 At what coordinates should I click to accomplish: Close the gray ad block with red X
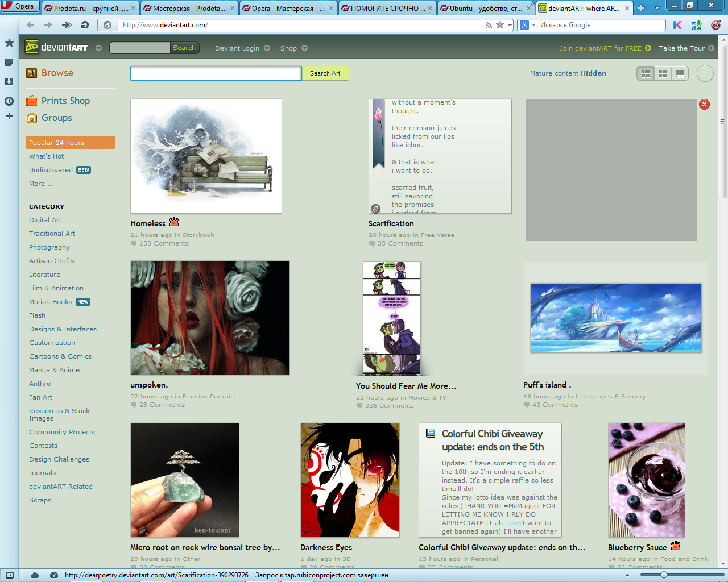pos(704,104)
